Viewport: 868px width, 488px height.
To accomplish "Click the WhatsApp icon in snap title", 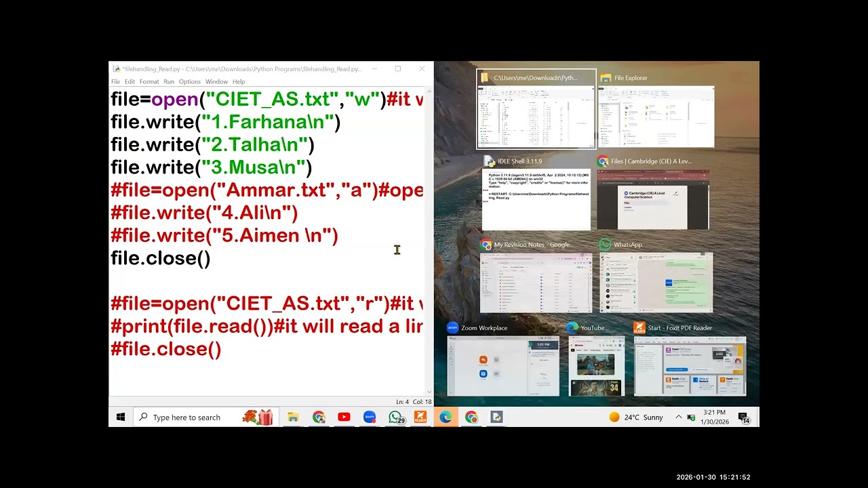I will point(606,245).
